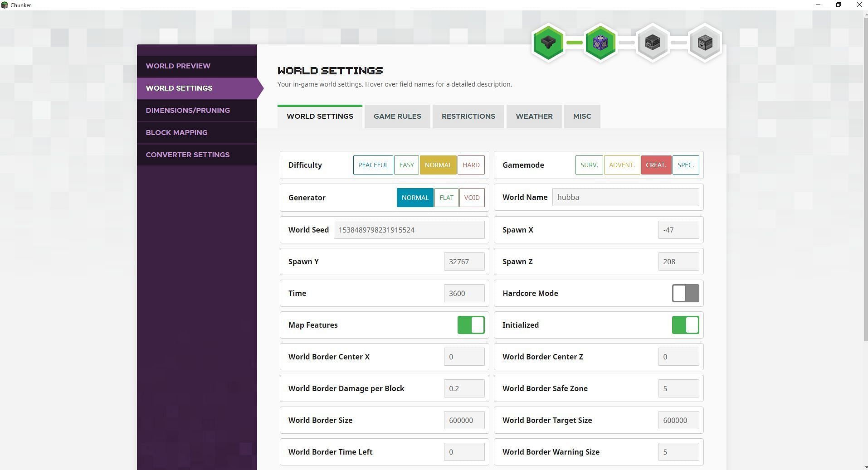This screenshot has width=868, height=470.
Task: Open Block Mapping from sidebar
Action: click(x=176, y=132)
